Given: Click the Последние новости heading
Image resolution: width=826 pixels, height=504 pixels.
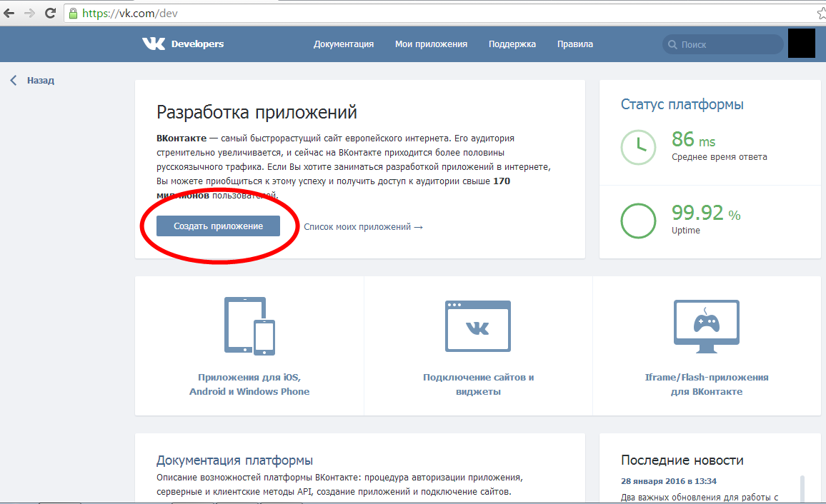Looking at the screenshot, I should tap(682, 460).
